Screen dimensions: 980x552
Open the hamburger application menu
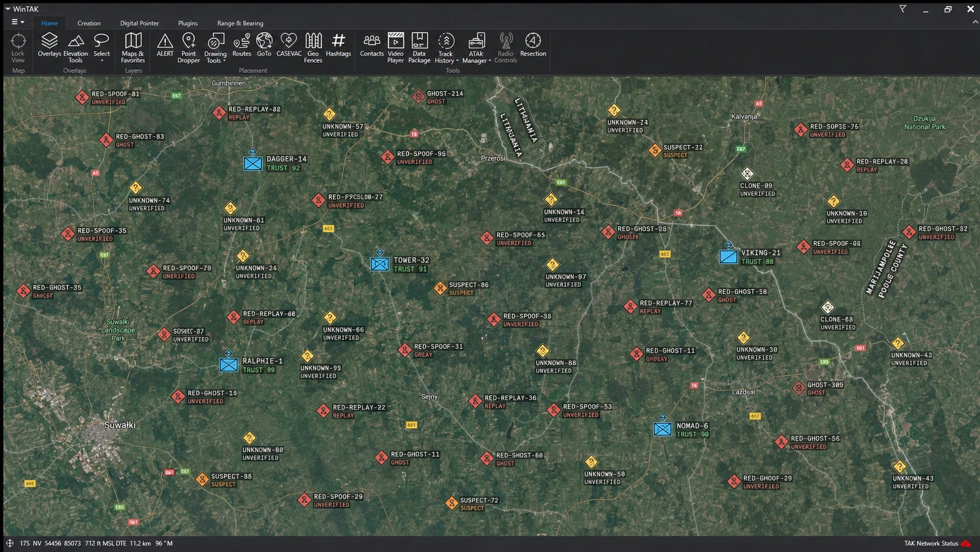coord(18,22)
